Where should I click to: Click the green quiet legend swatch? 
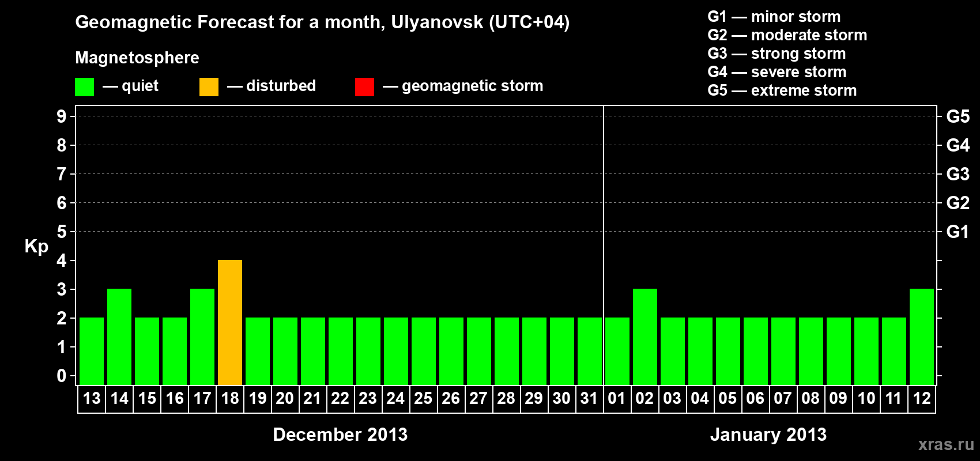84,87
